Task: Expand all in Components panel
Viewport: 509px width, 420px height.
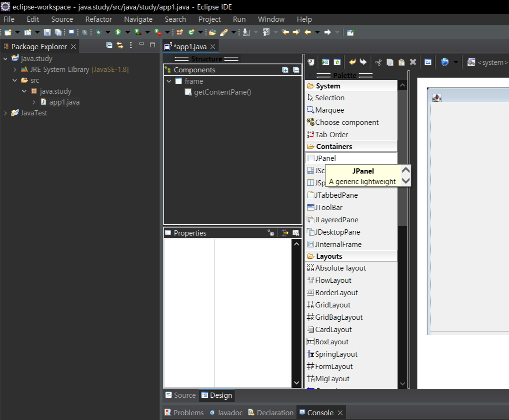Action: (285, 70)
